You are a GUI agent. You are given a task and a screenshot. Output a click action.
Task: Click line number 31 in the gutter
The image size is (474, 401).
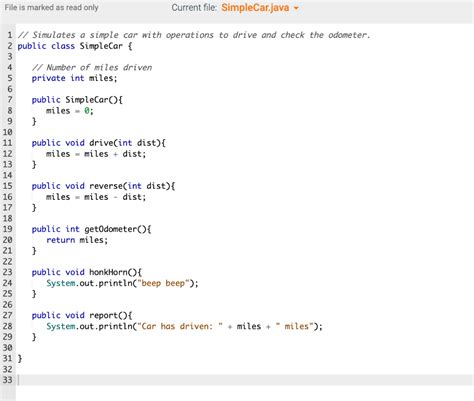[x=8, y=358]
